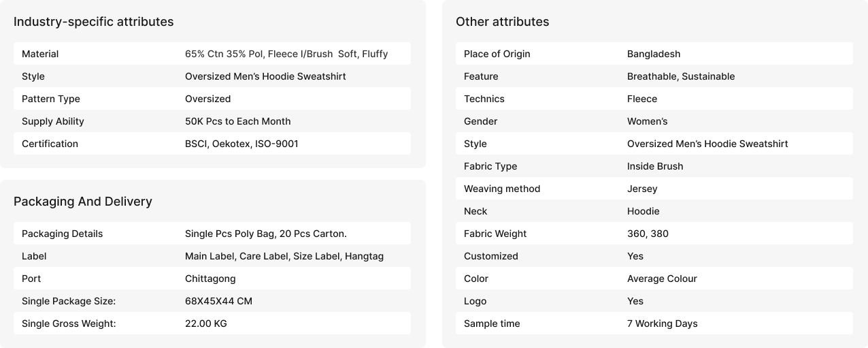The width and height of the screenshot is (868, 348).
Task: Click the Packaging Details label
Action: pyautogui.click(x=62, y=234)
